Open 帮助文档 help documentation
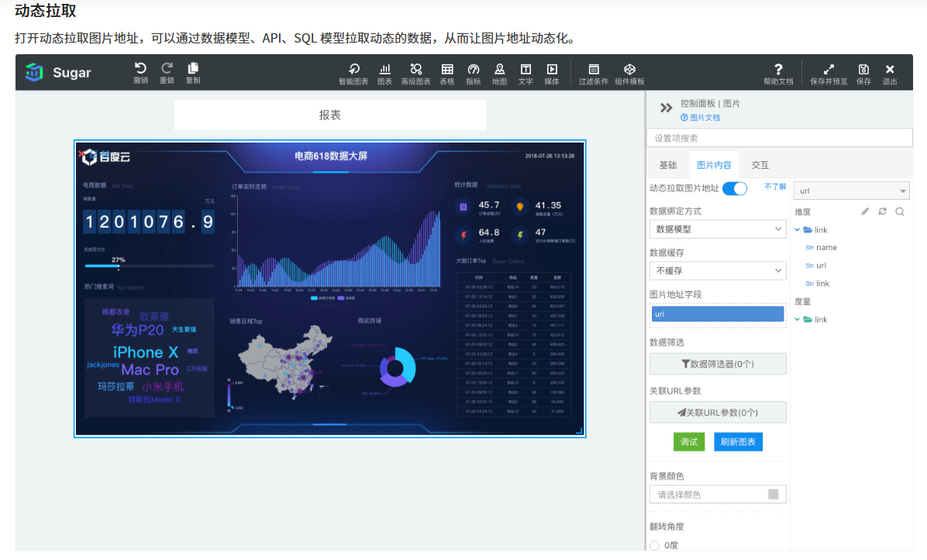The image size is (927, 560). point(778,69)
